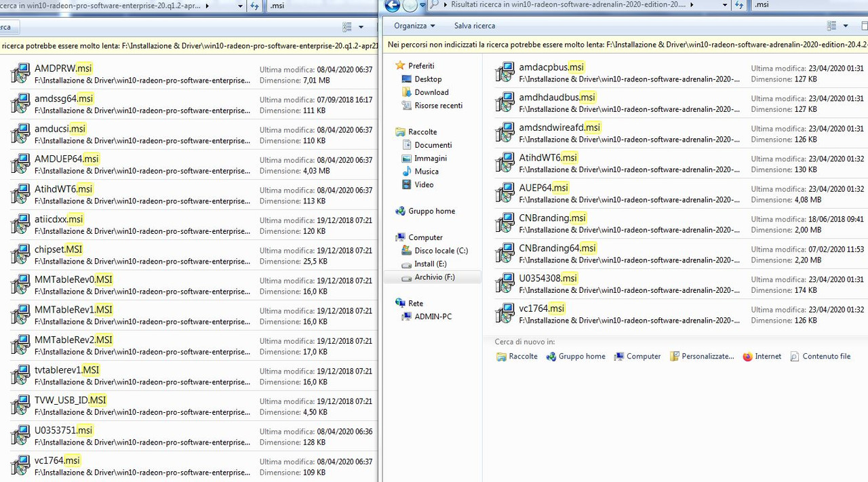This screenshot has height=482, width=868.
Task: Select the U0354308.msi file icon
Action: pos(505,283)
